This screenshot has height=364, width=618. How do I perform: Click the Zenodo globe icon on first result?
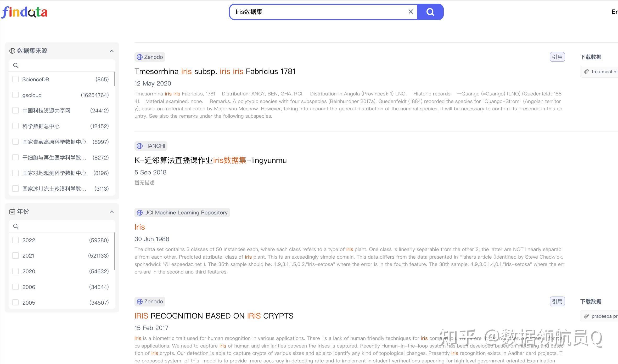pyautogui.click(x=140, y=57)
